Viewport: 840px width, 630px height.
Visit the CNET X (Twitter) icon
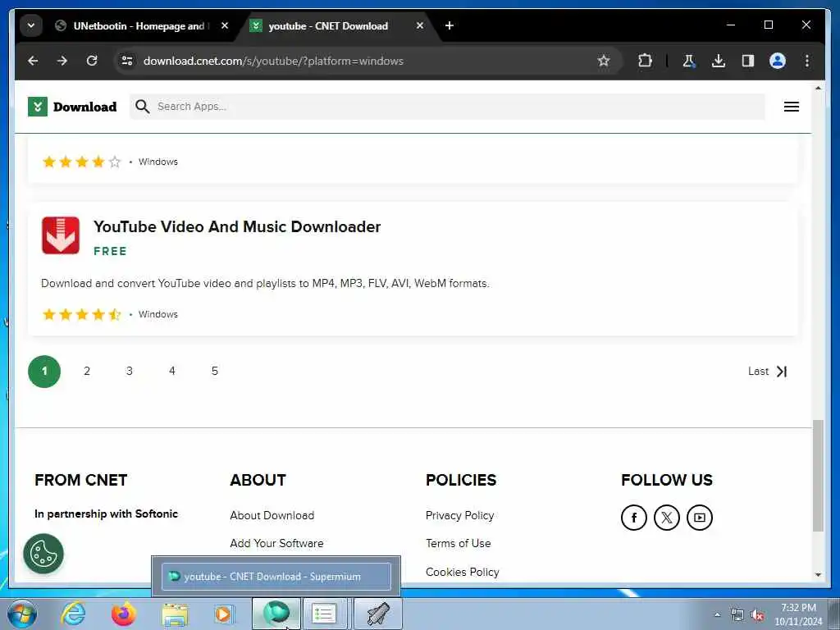coord(666,518)
